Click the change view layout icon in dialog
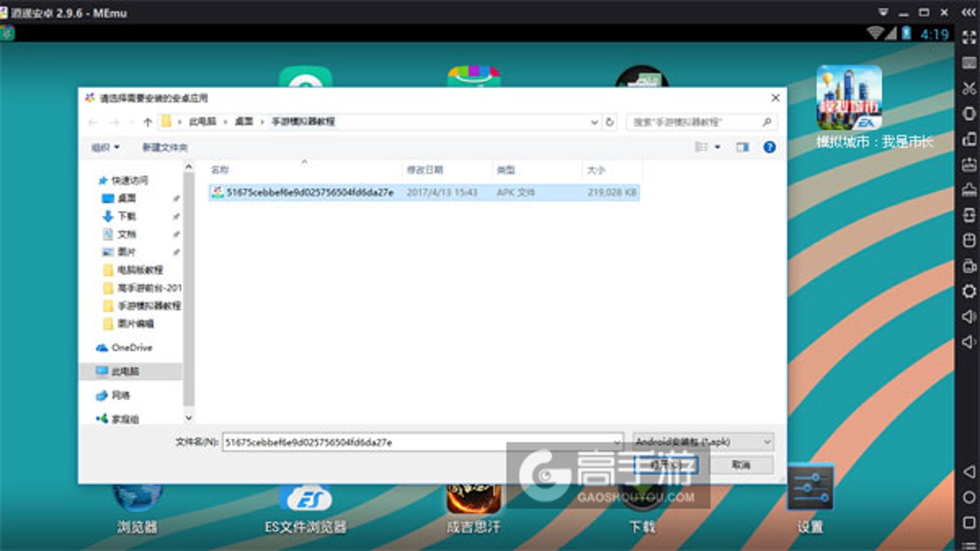This screenshot has width=980, height=551. pyautogui.click(x=701, y=147)
